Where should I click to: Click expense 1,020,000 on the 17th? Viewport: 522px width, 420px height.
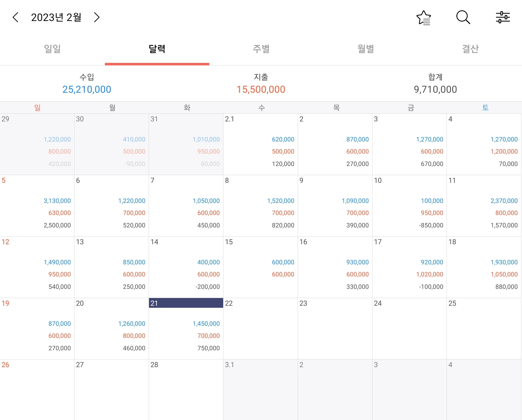click(x=430, y=274)
